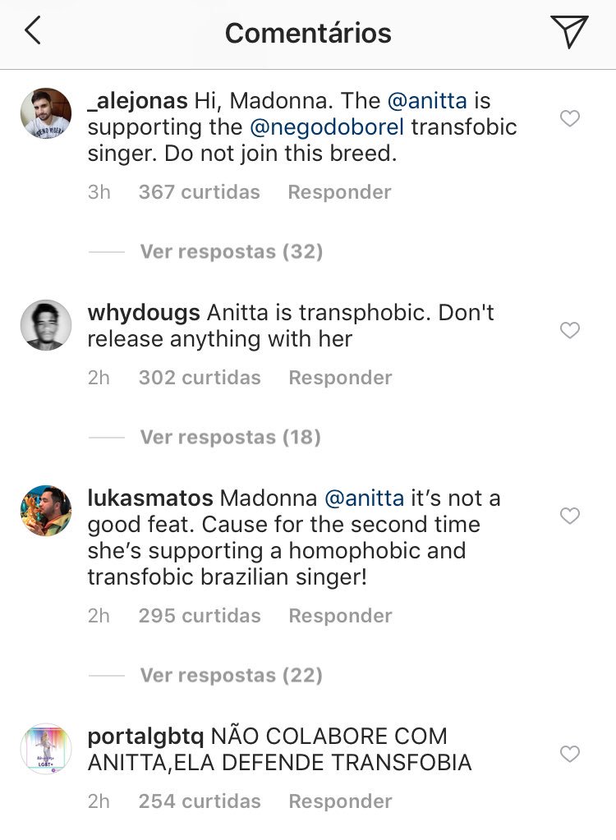Reply to _alejonas with Responder

pos(339,192)
